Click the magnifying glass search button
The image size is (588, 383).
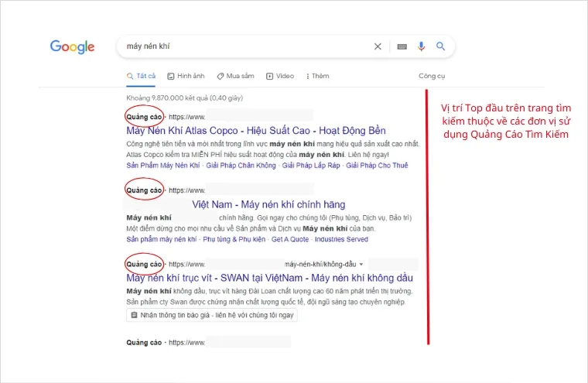[x=441, y=46]
